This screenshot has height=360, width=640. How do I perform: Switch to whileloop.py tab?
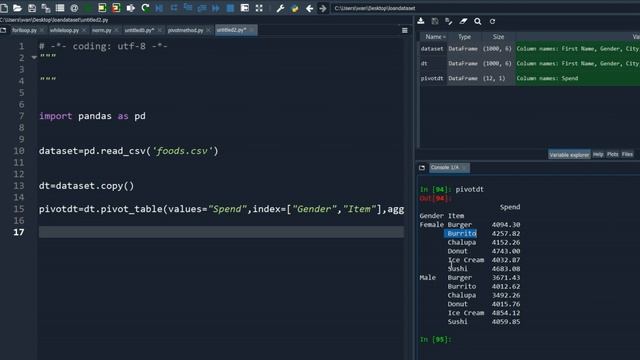(x=64, y=30)
